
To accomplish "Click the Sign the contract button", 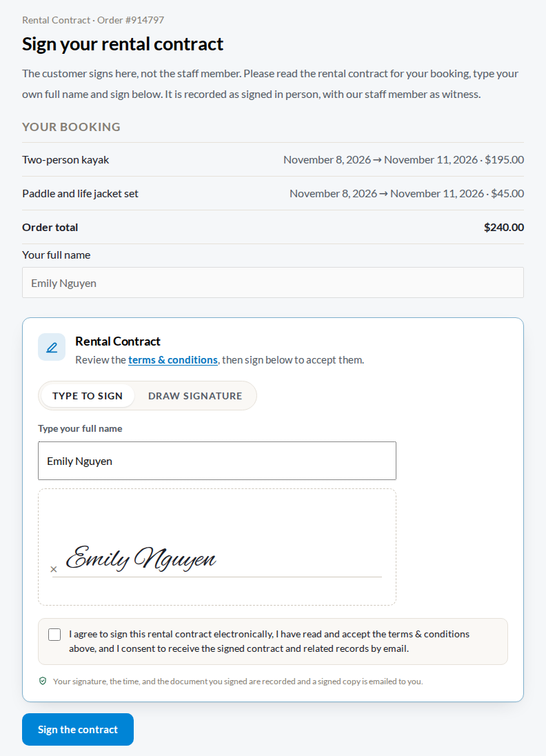I will point(78,730).
